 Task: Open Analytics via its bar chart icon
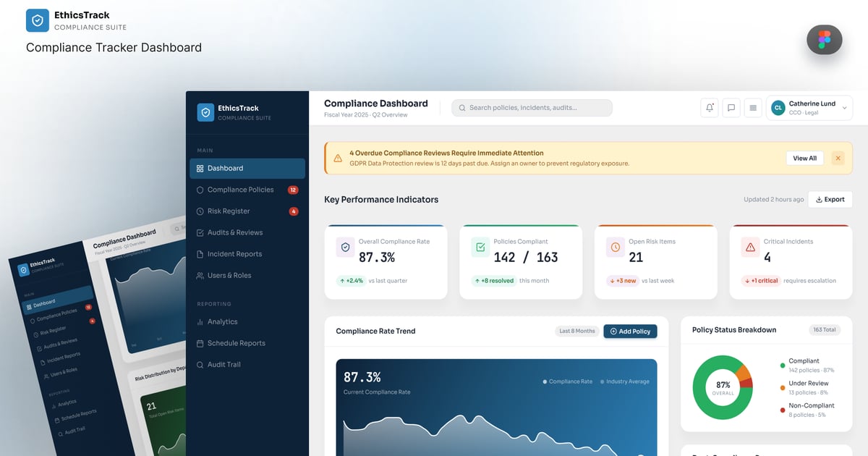pos(200,322)
